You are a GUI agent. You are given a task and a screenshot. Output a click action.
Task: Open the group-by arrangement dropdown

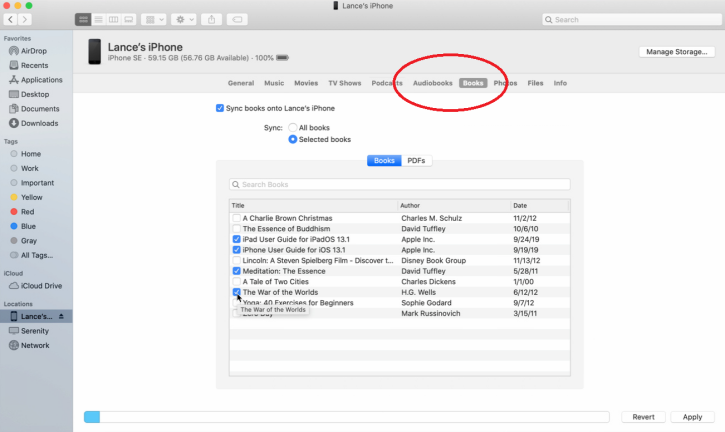point(154,19)
